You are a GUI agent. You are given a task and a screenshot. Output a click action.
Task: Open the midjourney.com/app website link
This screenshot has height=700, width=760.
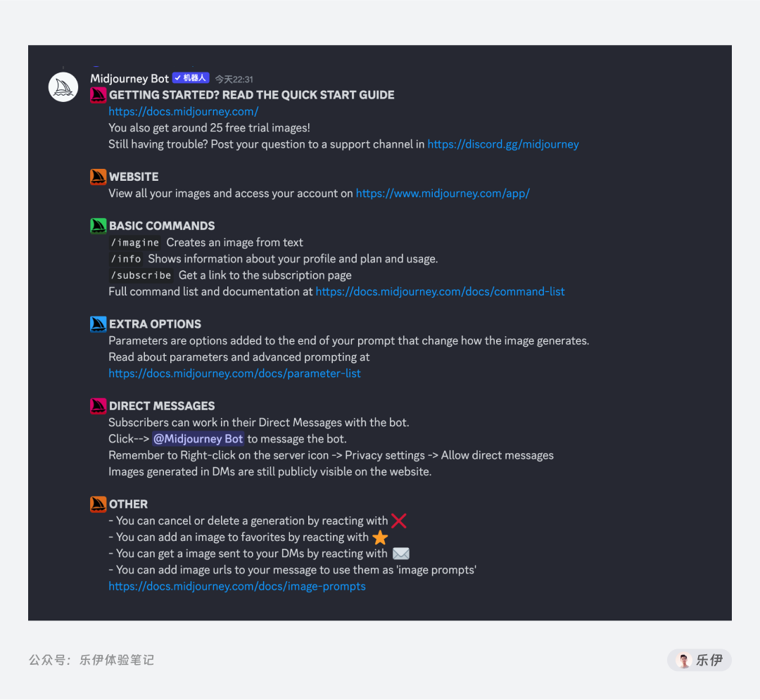click(443, 193)
